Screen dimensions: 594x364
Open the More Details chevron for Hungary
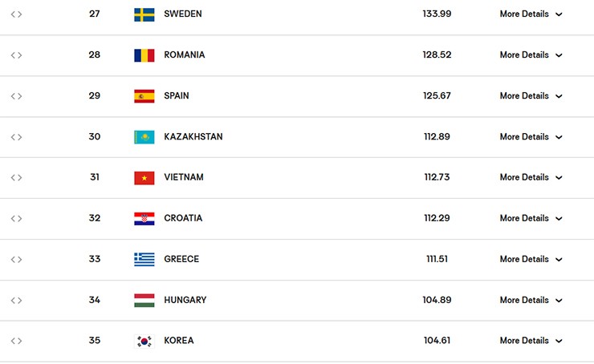pyautogui.click(x=559, y=301)
